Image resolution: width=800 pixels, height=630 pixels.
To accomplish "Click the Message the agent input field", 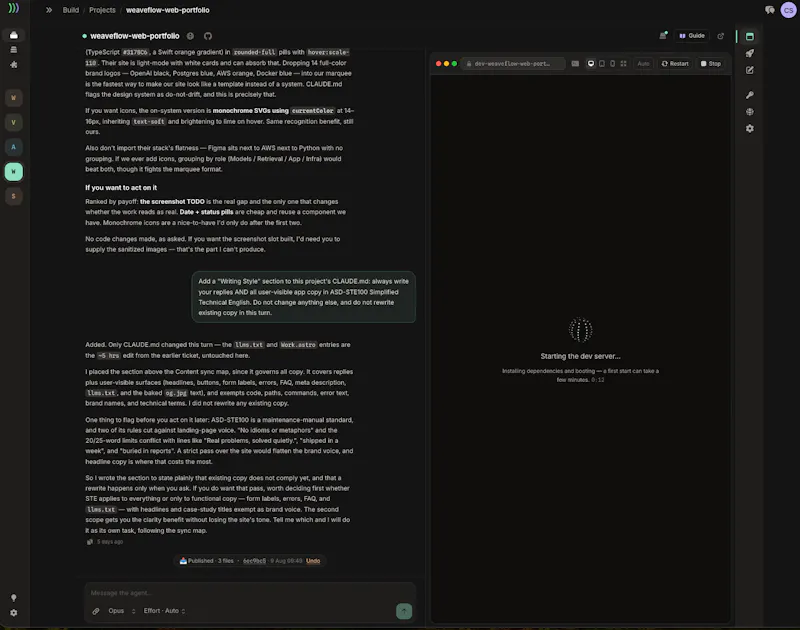I will coord(250,593).
